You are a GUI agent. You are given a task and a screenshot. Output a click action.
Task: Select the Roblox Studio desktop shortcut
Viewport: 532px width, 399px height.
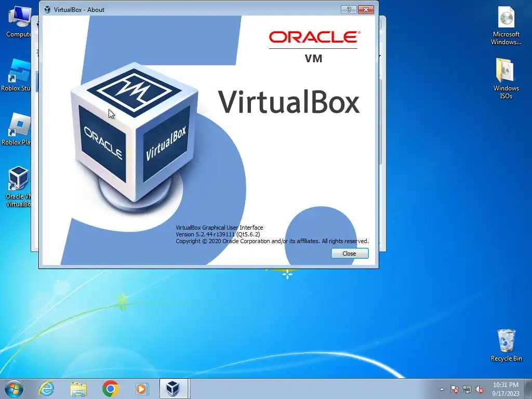tap(16, 75)
